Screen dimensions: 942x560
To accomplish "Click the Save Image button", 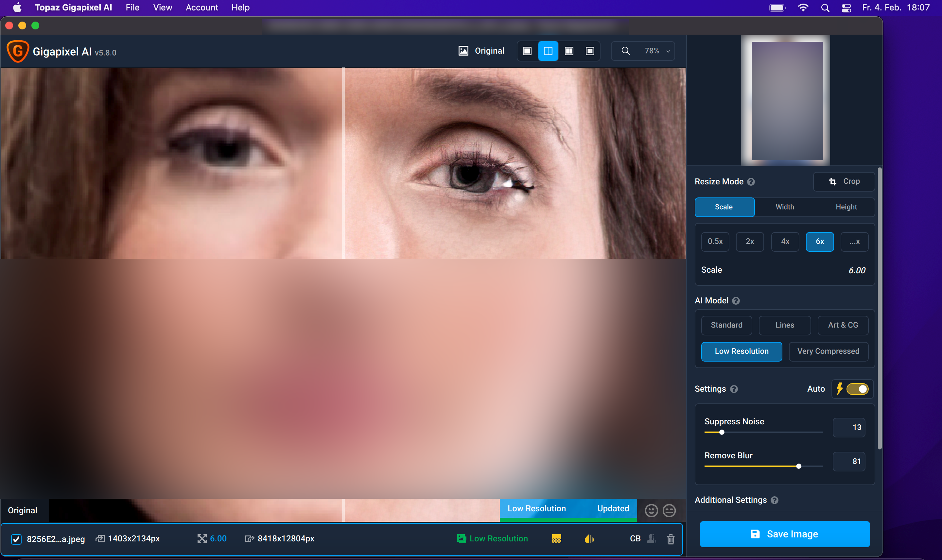I will 785,534.
